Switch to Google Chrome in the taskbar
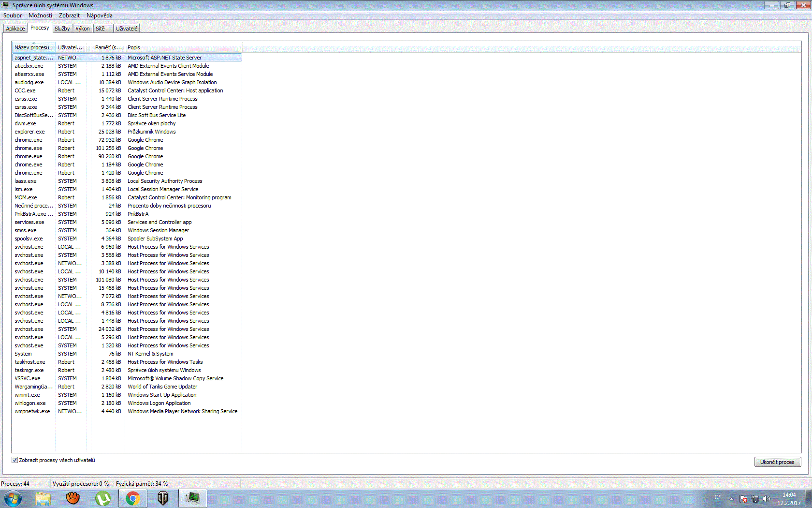Viewport: 812px width, 508px height. point(133,498)
